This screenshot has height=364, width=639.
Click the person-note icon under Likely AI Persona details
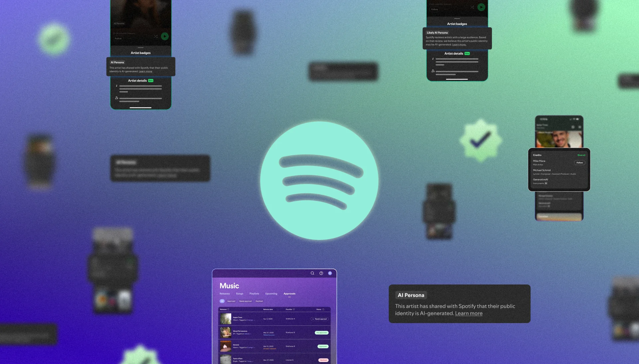click(433, 71)
